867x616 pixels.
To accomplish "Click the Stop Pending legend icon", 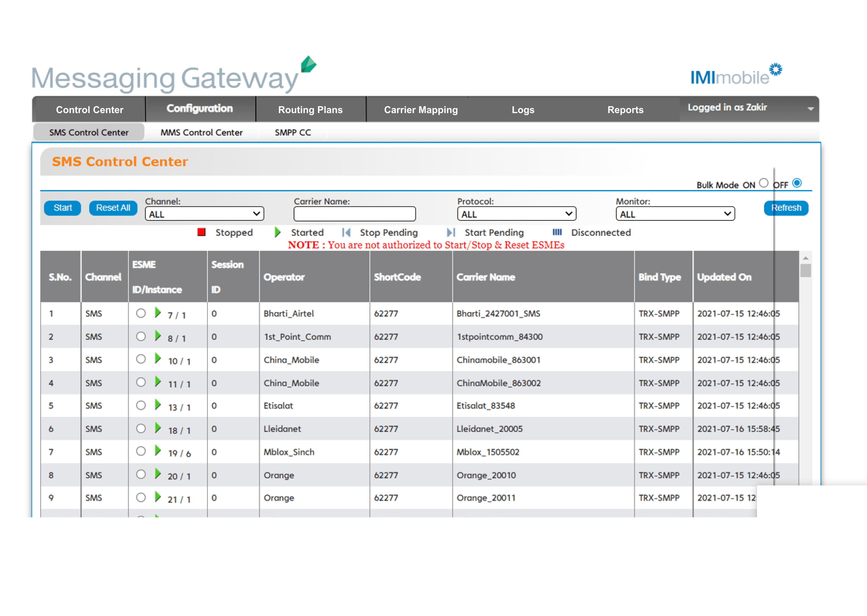I will pyautogui.click(x=346, y=233).
